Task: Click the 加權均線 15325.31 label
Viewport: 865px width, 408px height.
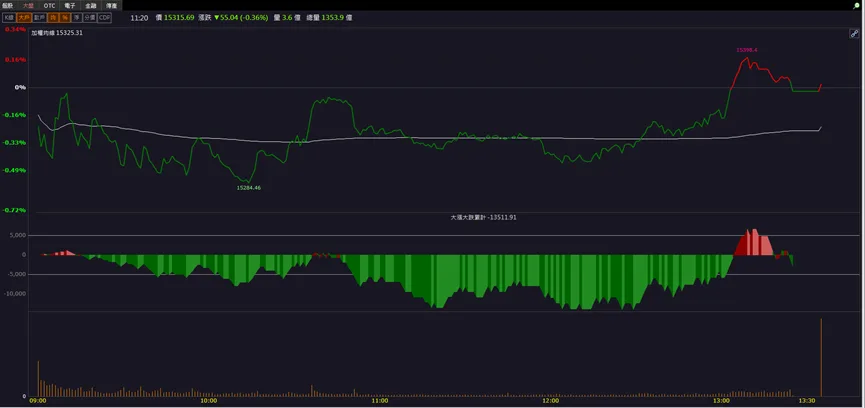Action: pyautogui.click(x=57, y=33)
